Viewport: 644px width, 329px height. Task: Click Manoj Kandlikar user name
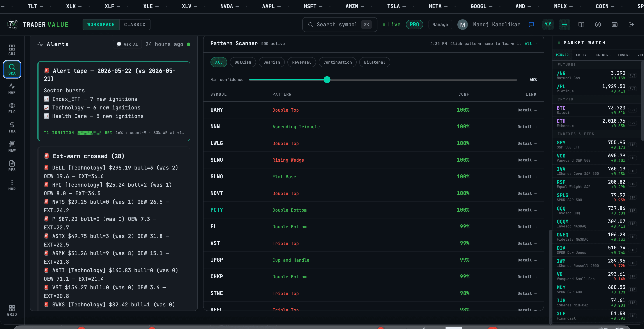(x=497, y=25)
